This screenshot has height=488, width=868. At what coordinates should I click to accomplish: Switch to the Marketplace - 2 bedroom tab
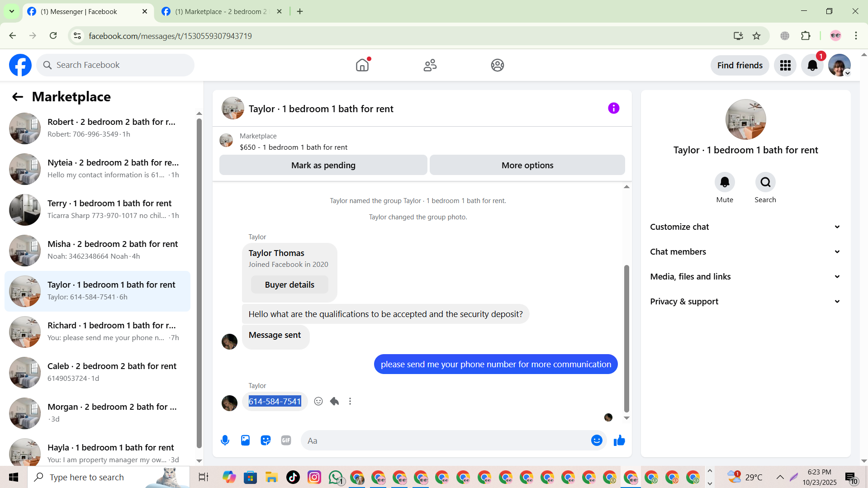pos(221,12)
